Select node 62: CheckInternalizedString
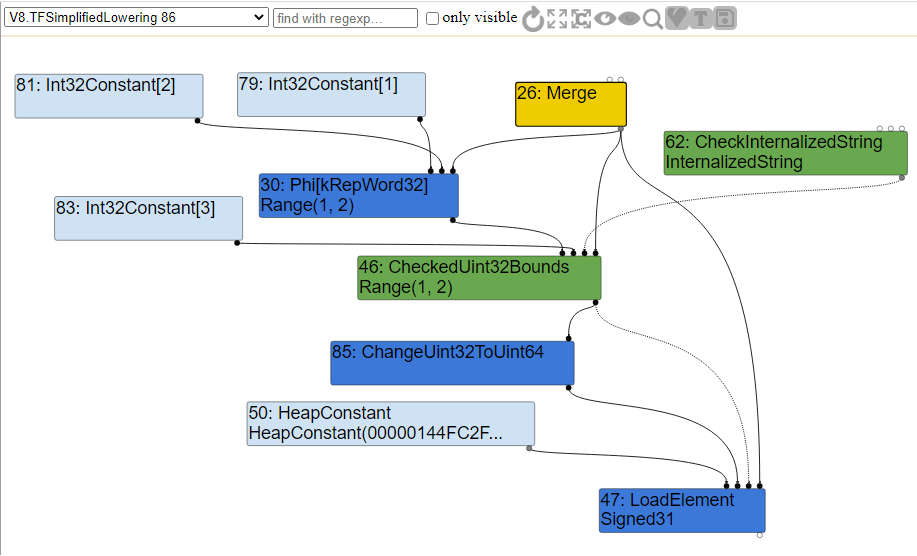Screen dimensions: 917x556 785,153
